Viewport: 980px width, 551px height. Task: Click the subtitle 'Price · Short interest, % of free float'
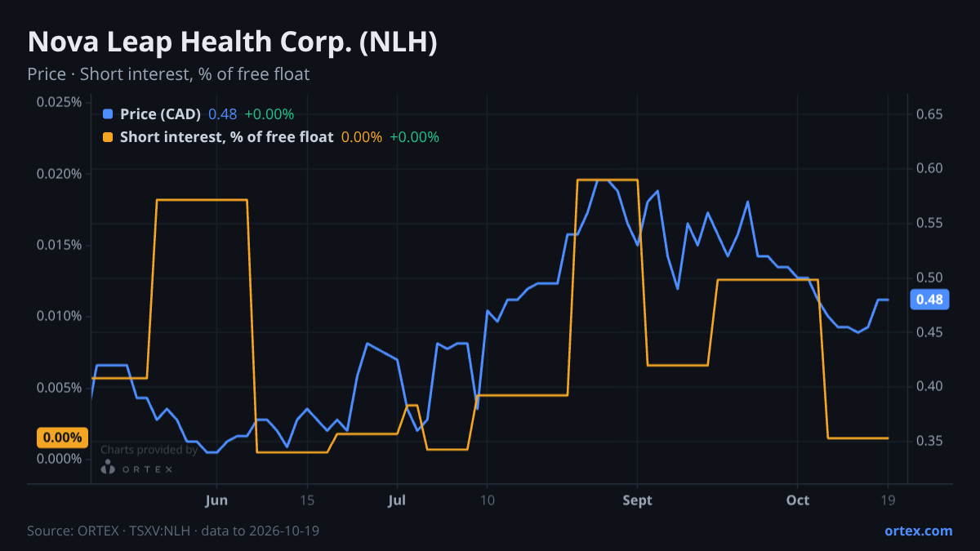168,74
